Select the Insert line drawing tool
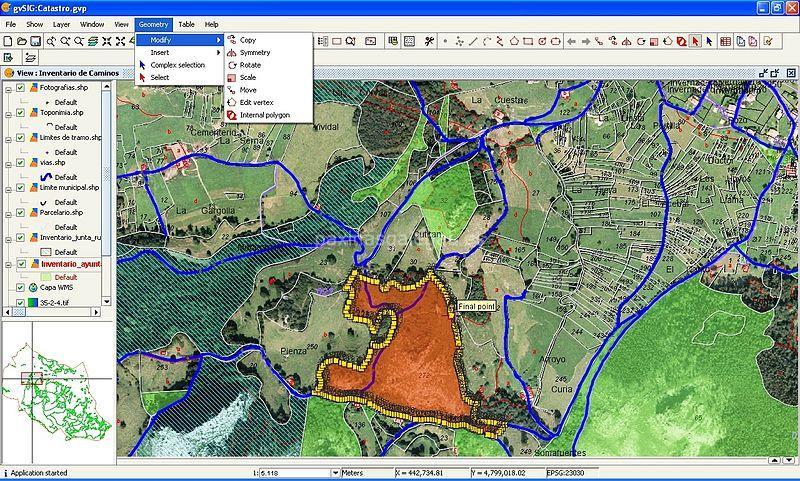 coord(473,41)
